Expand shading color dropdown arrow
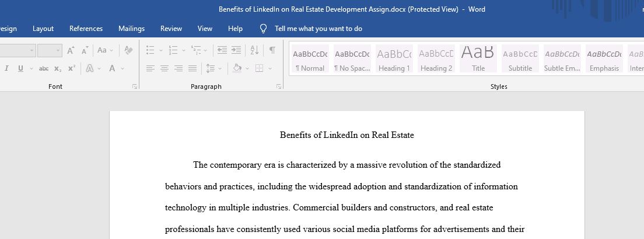The width and height of the screenshot is (644, 239). coord(247,69)
